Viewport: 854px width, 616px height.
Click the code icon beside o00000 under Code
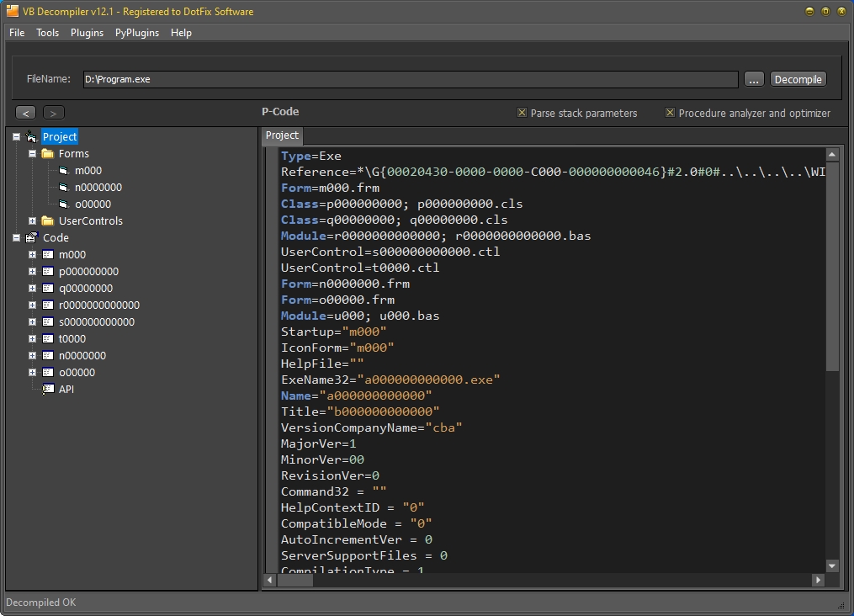[x=48, y=373]
